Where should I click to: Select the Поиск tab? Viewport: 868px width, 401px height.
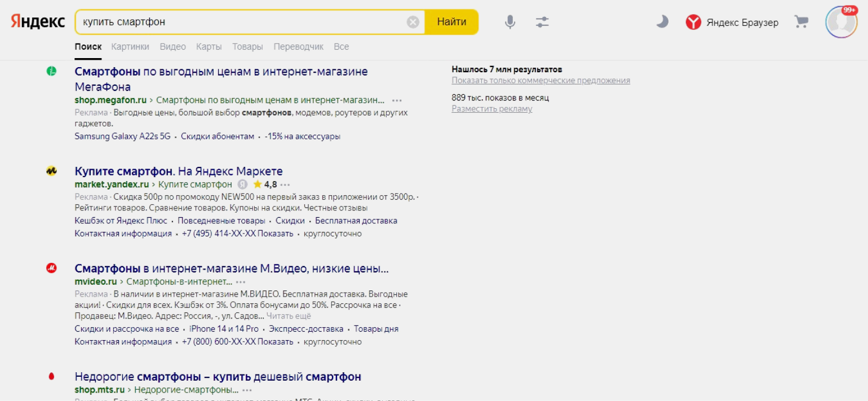(x=88, y=47)
